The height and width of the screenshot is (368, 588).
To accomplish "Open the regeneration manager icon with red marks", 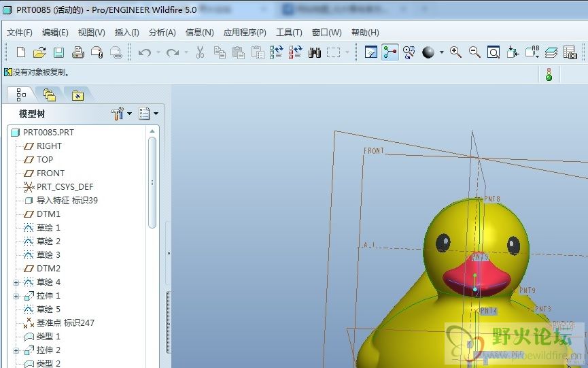I will coord(296,52).
